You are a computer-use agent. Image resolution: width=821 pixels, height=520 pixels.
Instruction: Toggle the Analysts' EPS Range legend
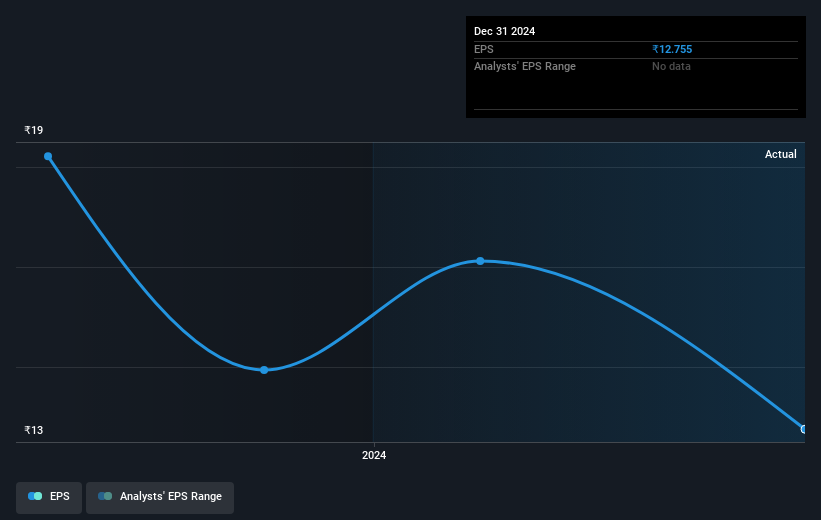coord(160,497)
